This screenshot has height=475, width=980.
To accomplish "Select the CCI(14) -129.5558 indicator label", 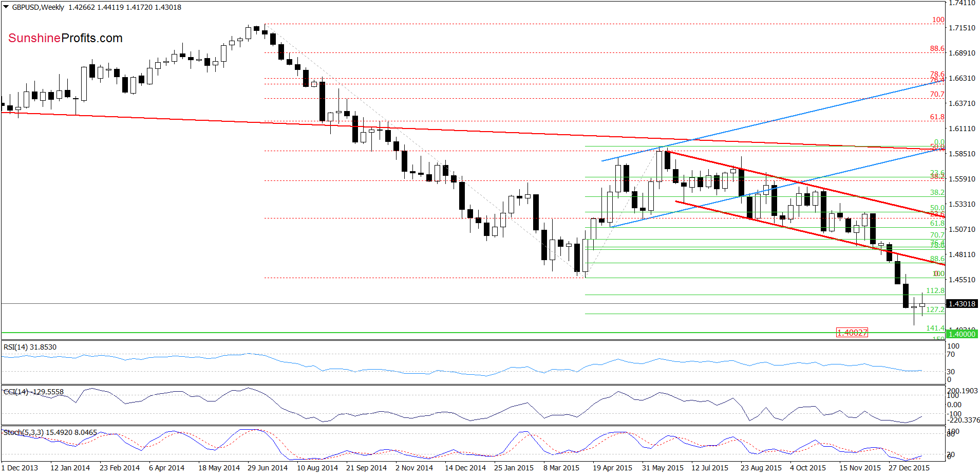I will point(34,392).
